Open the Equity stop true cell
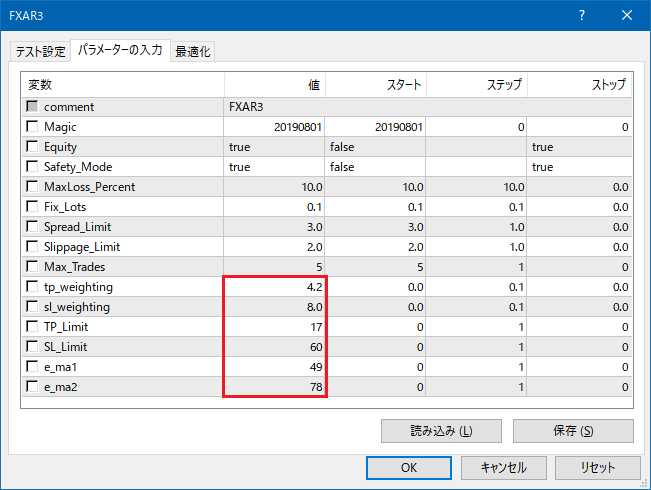Image resolution: width=651 pixels, height=490 pixels. [579, 147]
